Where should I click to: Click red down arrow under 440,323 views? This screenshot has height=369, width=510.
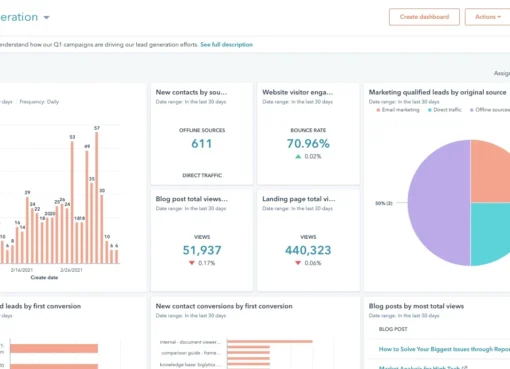298,263
